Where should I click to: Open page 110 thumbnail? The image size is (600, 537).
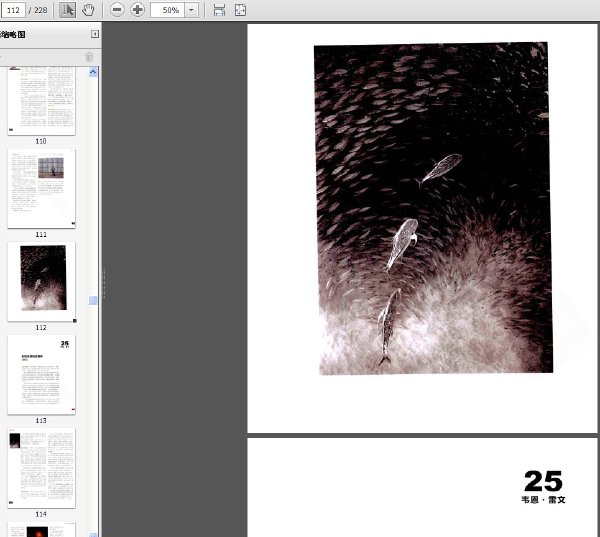pos(41,101)
